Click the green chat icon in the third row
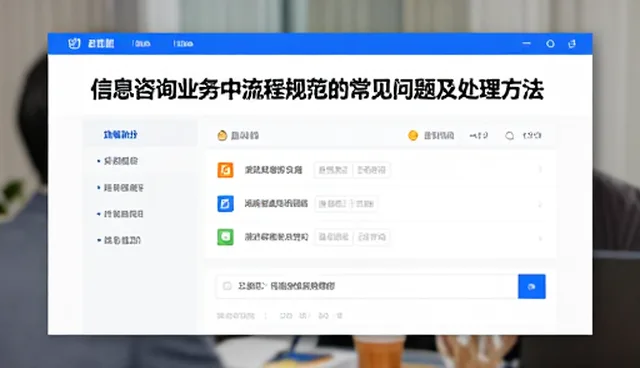This screenshot has height=368, width=640. click(225, 237)
